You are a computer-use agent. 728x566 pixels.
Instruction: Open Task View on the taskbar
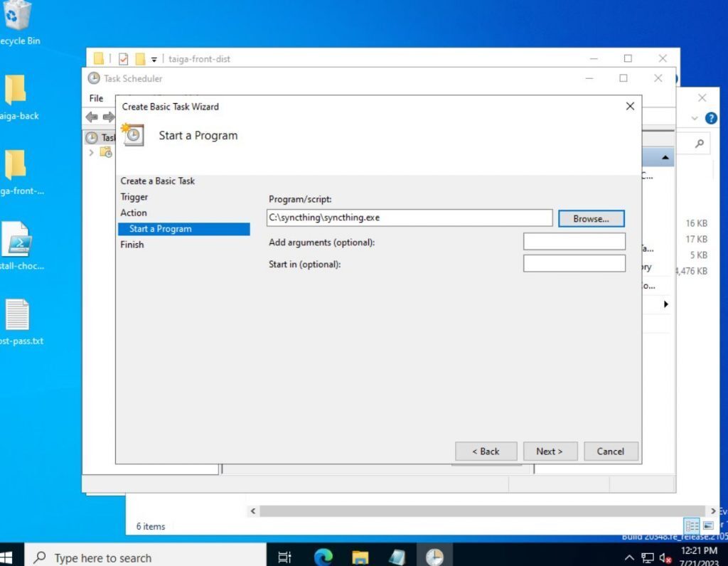[x=284, y=557]
